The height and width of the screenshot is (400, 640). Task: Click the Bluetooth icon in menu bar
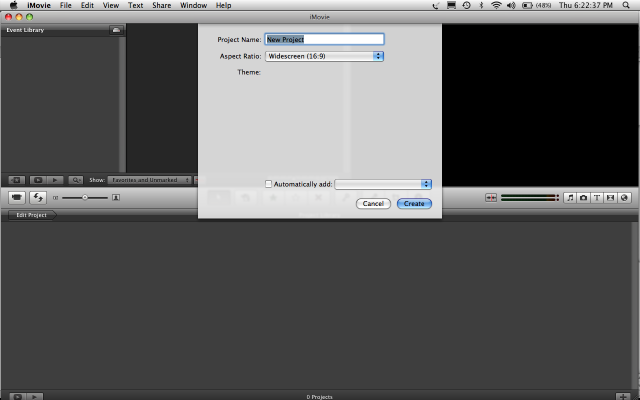click(x=481, y=5)
